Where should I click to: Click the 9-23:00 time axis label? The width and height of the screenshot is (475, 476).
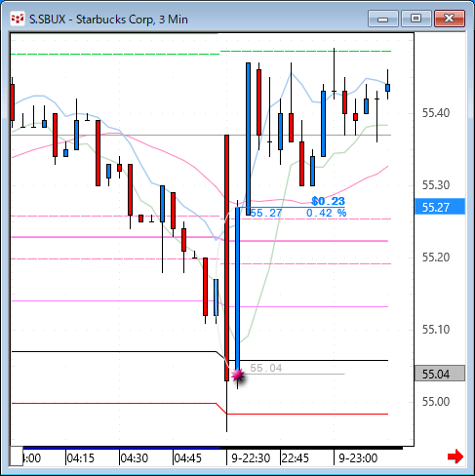coord(358,458)
